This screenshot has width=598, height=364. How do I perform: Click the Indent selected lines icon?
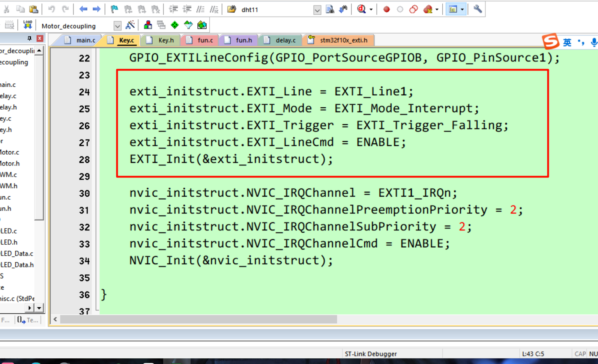coord(173,9)
